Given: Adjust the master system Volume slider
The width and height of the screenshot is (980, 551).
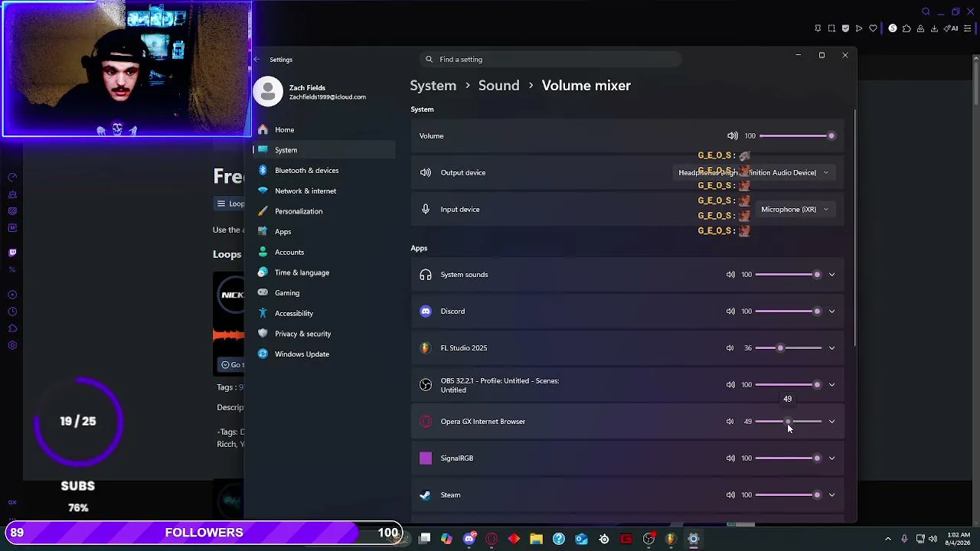Looking at the screenshot, I should (796, 136).
